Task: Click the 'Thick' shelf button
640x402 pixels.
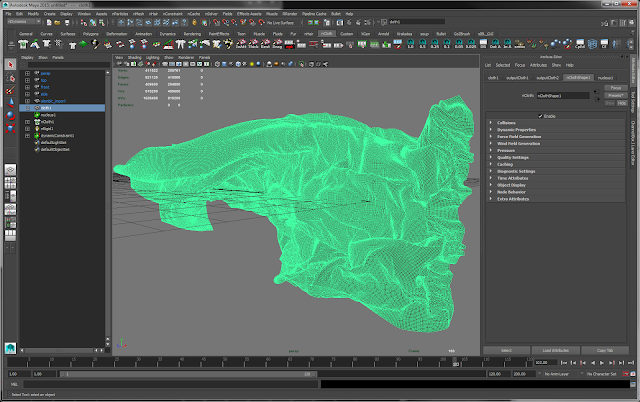Action: click(253, 44)
